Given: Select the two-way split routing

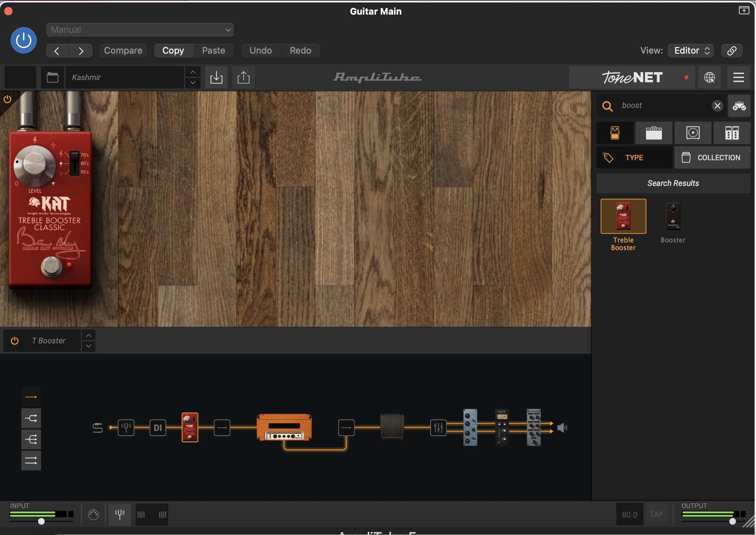Looking at the screenshot, I should coord(31,418).
